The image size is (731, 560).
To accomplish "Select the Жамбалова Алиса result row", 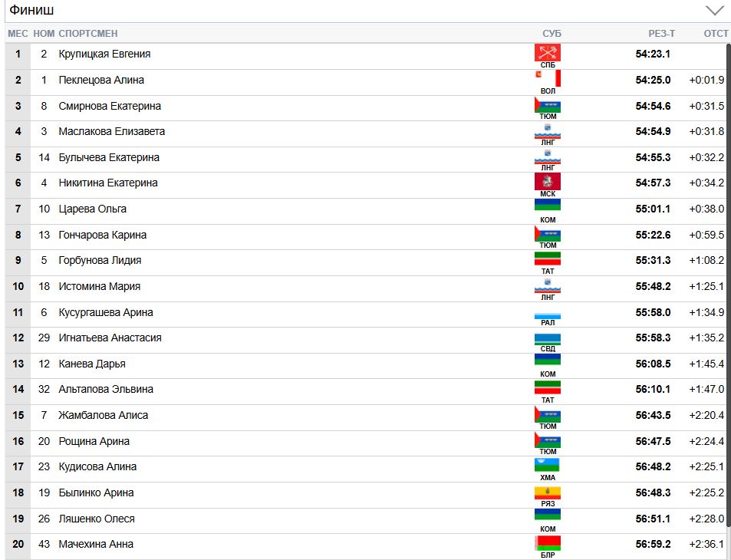I will click(307, 415).
